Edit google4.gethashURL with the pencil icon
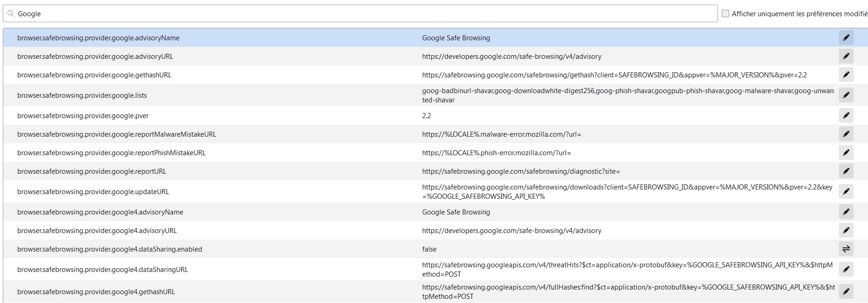The image size is (868, 303). tap(846, 291)
